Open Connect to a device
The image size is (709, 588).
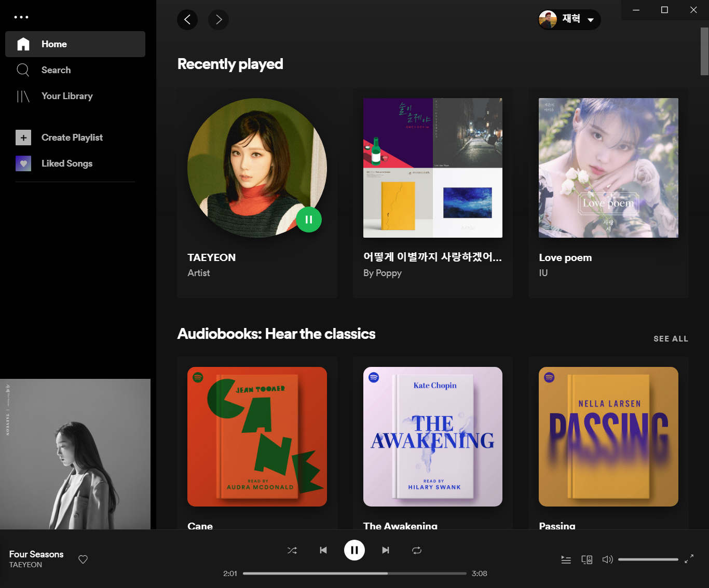coord(587,559)
